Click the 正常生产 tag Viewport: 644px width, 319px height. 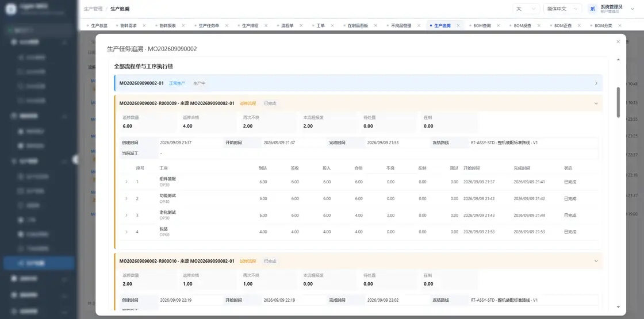click(x=177, y=83)
